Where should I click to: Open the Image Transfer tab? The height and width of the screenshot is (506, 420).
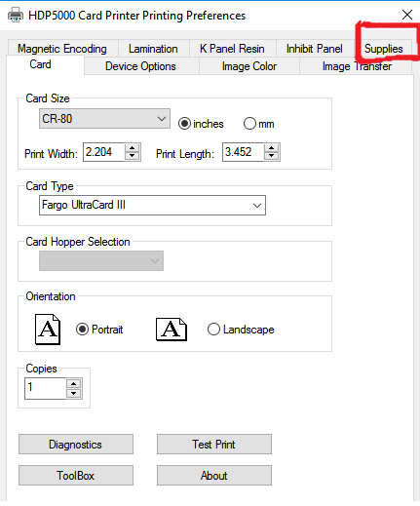(357, 66)
